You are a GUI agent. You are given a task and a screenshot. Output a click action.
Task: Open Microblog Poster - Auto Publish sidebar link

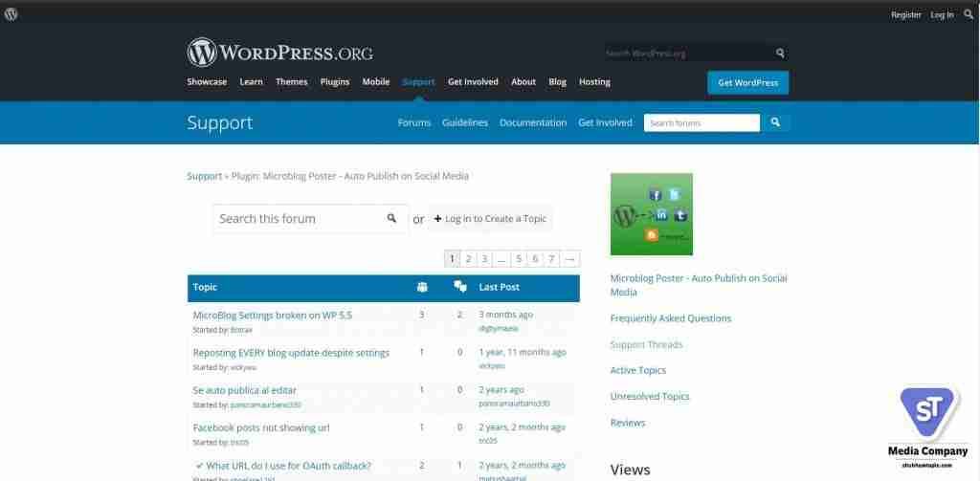pos(699,285)
